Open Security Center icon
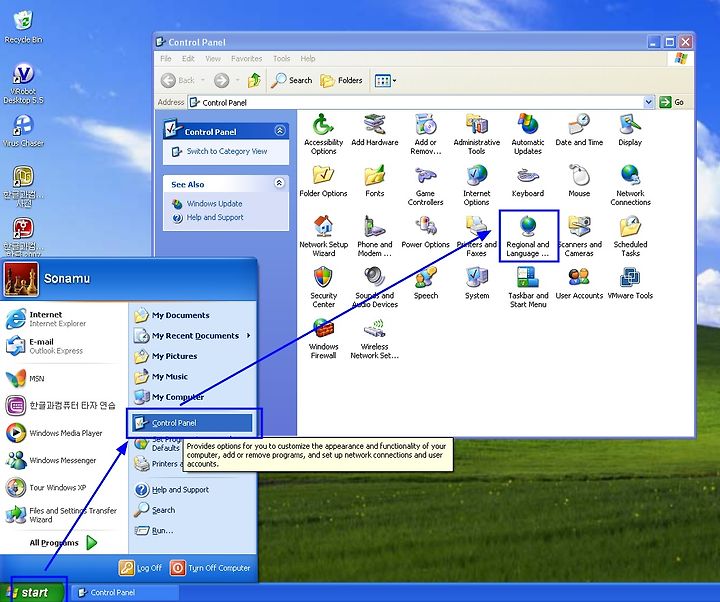Image resolution: width=720 pixels, height=602 pixels. coord(323,287)
